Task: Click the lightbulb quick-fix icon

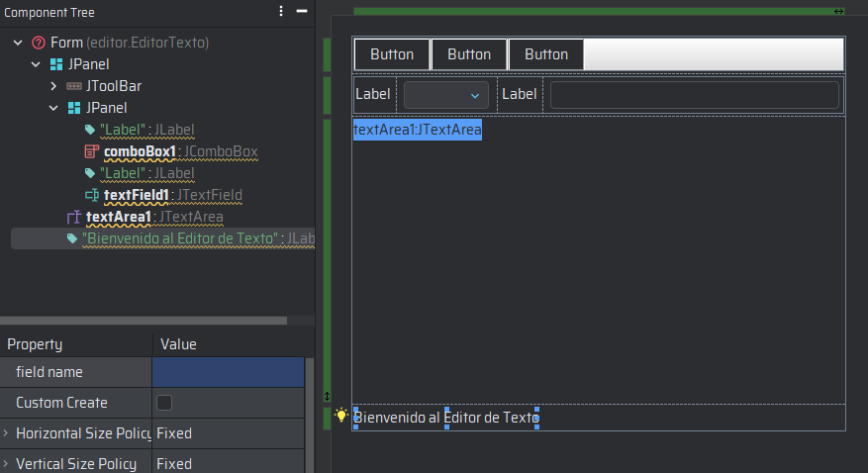Action: tap(341, 415)
